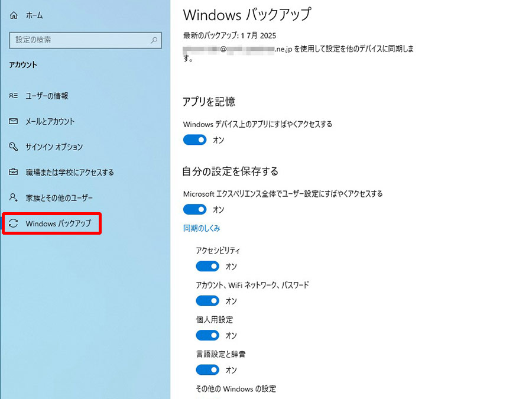Click the アカウント section heading
Image resolution: width=532 pixels, height=399 pixels.
click(23, 64)
